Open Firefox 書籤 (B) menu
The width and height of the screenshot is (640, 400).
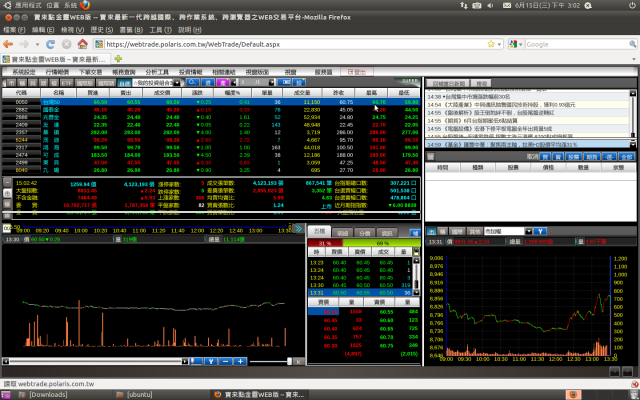tap(131, 29)
